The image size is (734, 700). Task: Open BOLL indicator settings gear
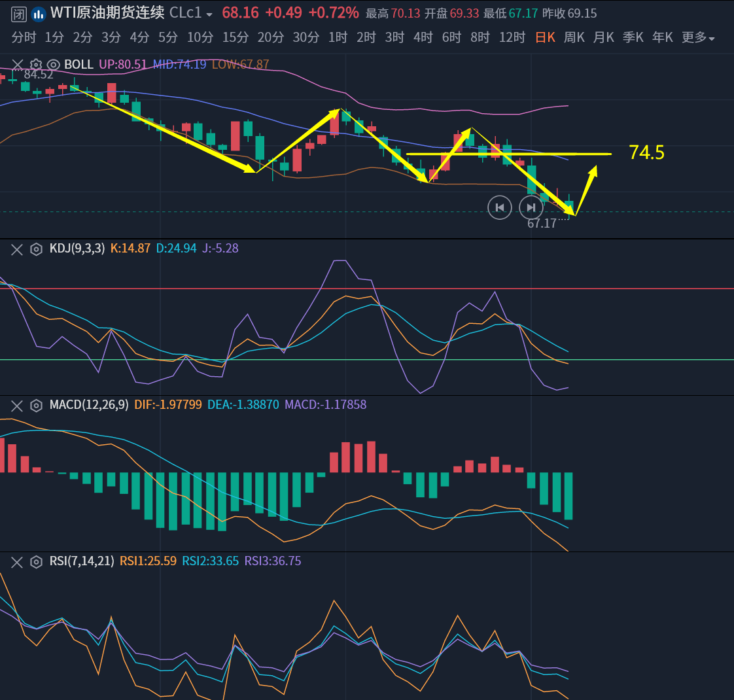point(35,65)
